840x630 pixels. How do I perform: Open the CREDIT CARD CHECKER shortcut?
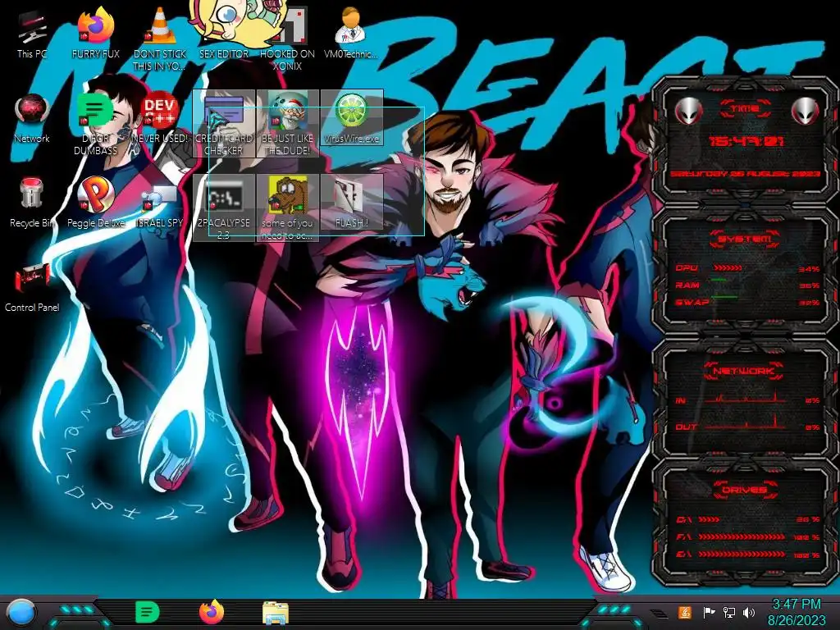pyautogui.click(x=223, y=123)
